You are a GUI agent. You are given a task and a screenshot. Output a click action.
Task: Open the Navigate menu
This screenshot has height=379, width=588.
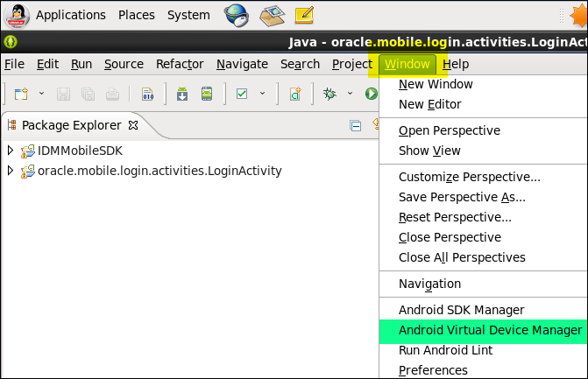[242, 64]
